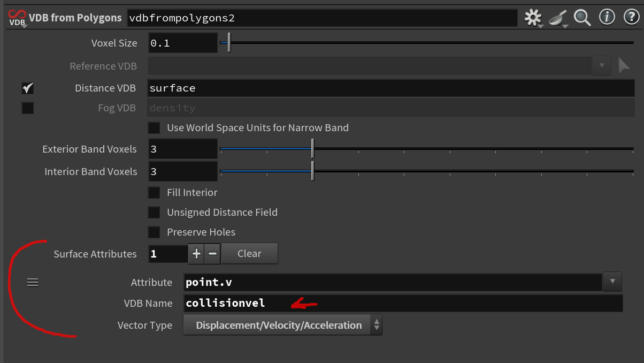
Task: Open the node info icon
Action: click(607, 17)
